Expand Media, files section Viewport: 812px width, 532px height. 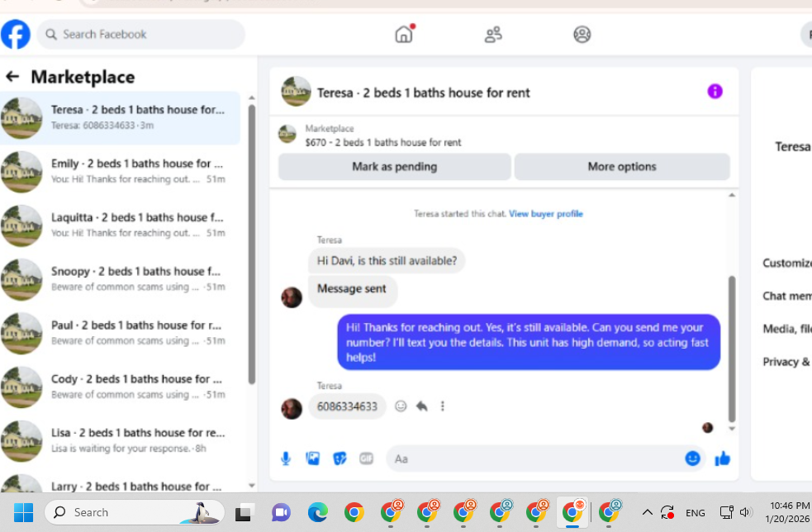click(786, 329)
